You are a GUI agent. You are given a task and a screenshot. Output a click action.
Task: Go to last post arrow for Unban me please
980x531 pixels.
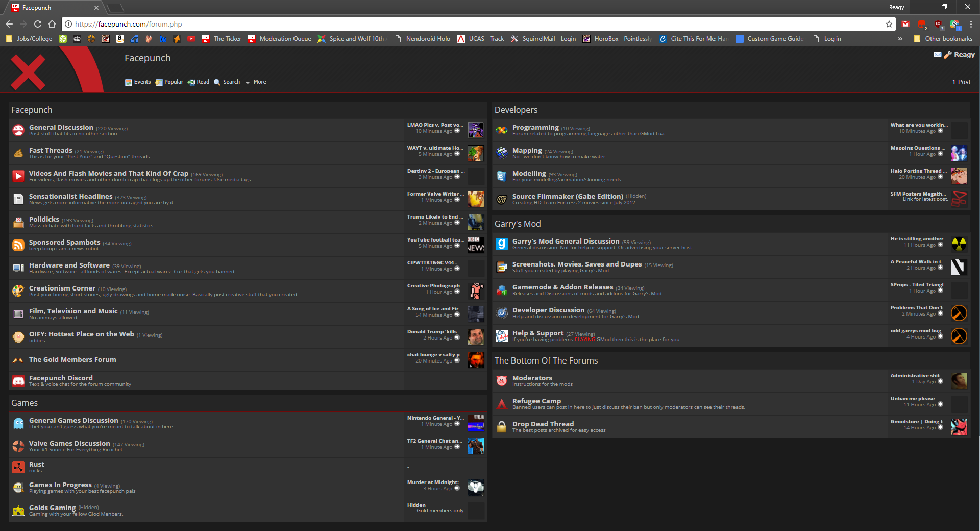pyautogui.click(x=940, y=405)
